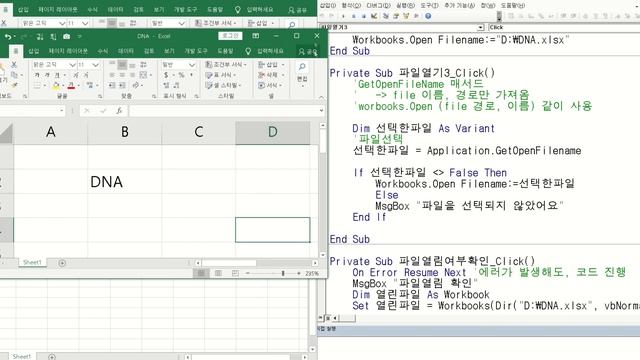This screenshot has height=360, width=640.
Task: Apply percent style with the % icon
Action: pyautogui.click(x=181, y=75)
